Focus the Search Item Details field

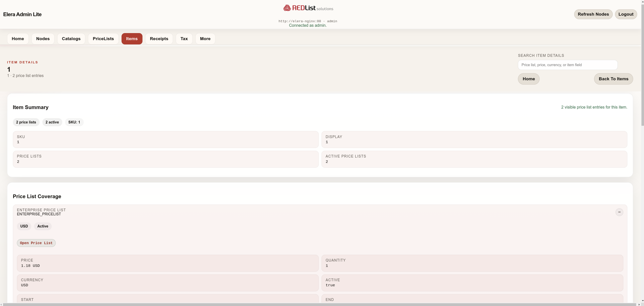567,65
